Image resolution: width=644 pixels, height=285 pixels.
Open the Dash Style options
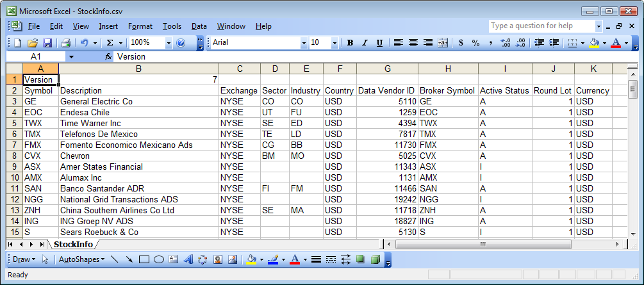coord(331,259)
